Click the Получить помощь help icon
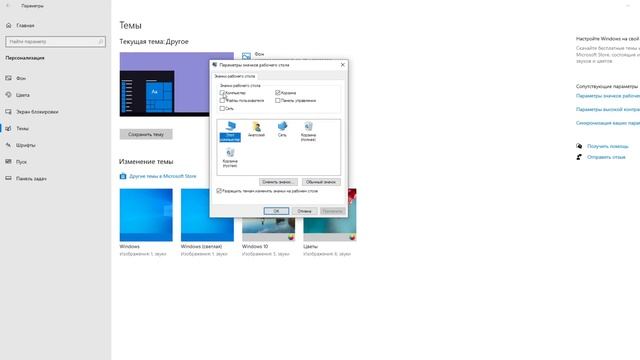This screenshot has height=360, width=640. tap(579, 146)
